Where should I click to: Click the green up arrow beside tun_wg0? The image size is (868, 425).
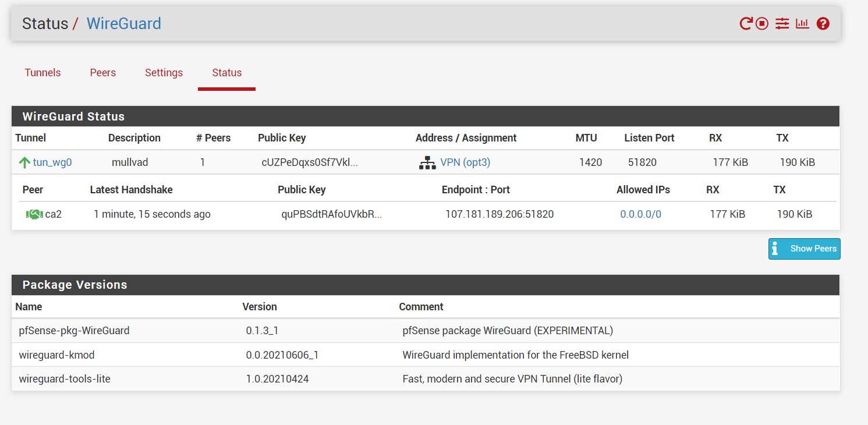point(24,162)
